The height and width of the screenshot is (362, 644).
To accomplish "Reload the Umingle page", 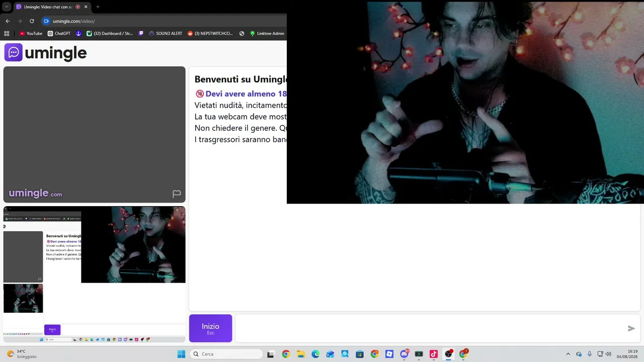I will coord(32,21).
